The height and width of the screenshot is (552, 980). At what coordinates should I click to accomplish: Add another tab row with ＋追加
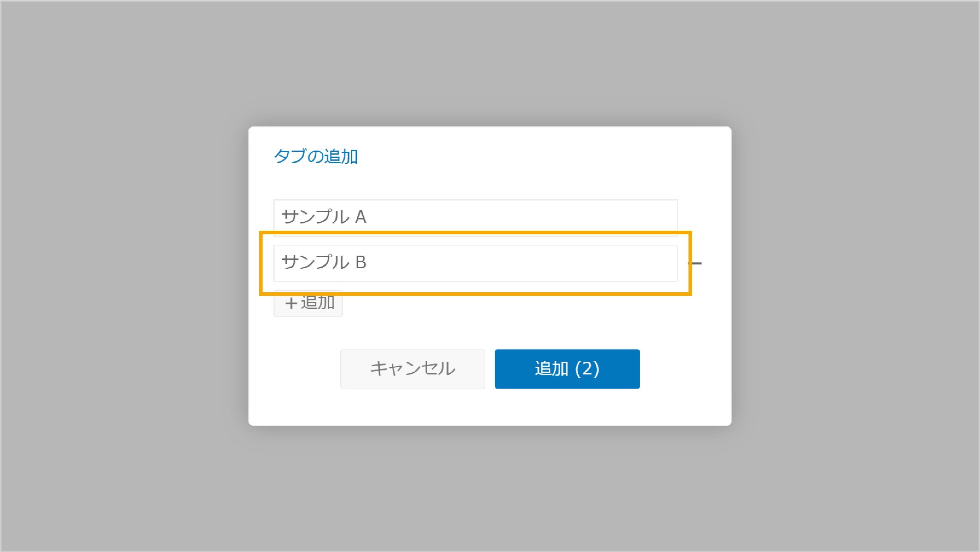coord(308,303)
